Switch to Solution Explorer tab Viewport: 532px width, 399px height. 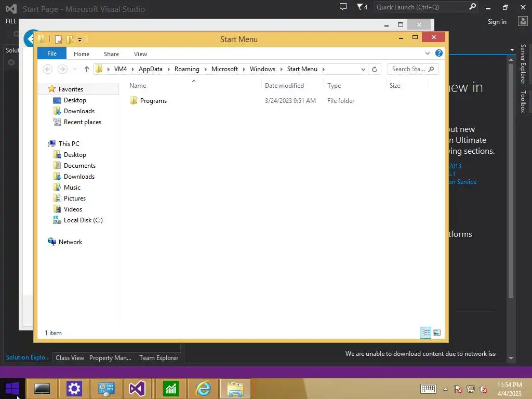[x=28, y=357]
